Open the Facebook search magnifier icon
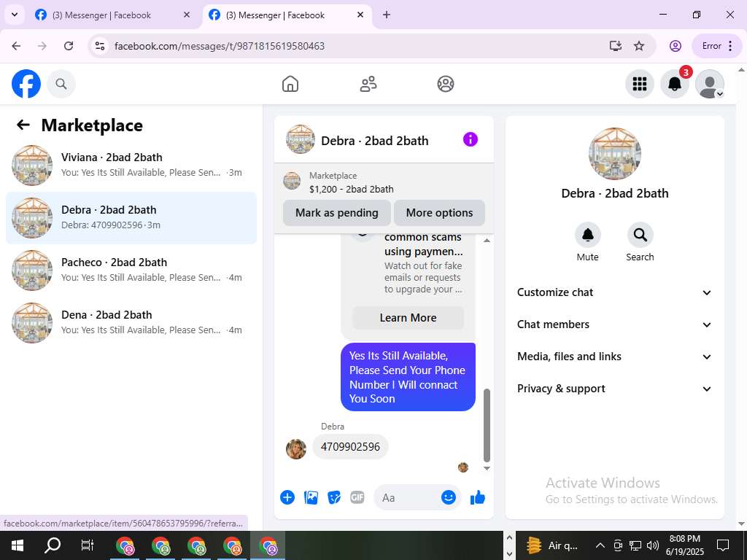The image size is (747, 560). coord(61,84)
